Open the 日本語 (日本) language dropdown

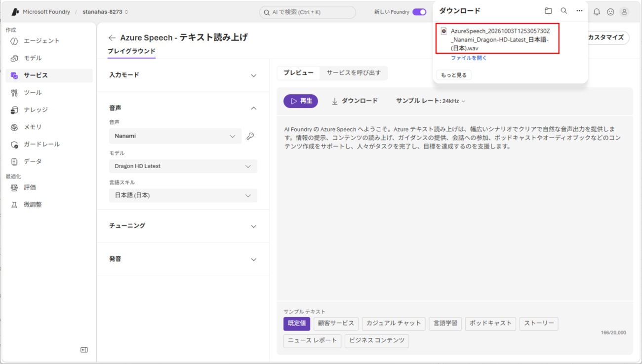(x=183, y=195)
